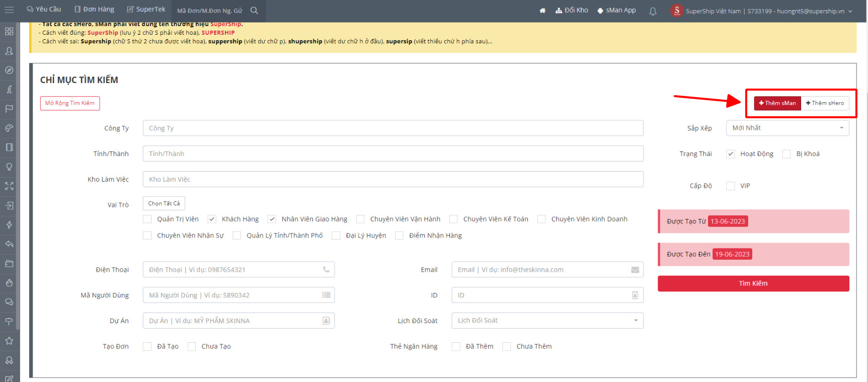The height and width of the screenshot is (382, 868).
Task: Click the Thêm sMan button
Action: pyautogui.click(x=777, y=103)
